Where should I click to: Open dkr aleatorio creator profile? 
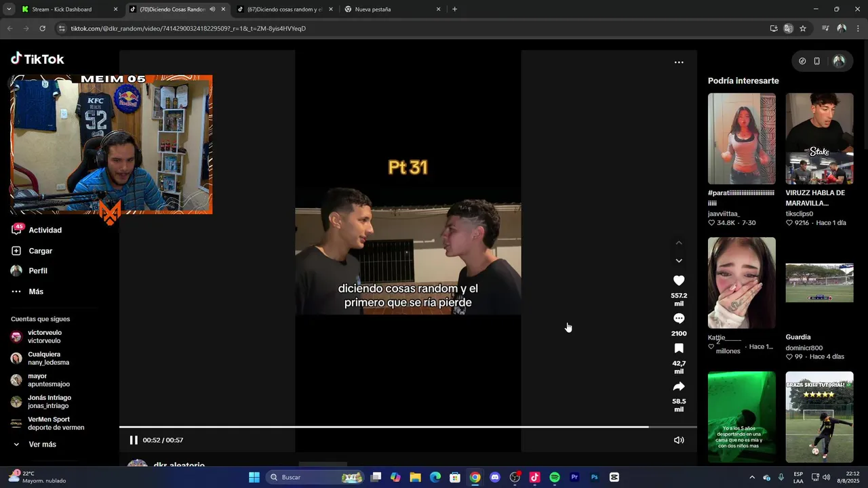pos(179,466)
